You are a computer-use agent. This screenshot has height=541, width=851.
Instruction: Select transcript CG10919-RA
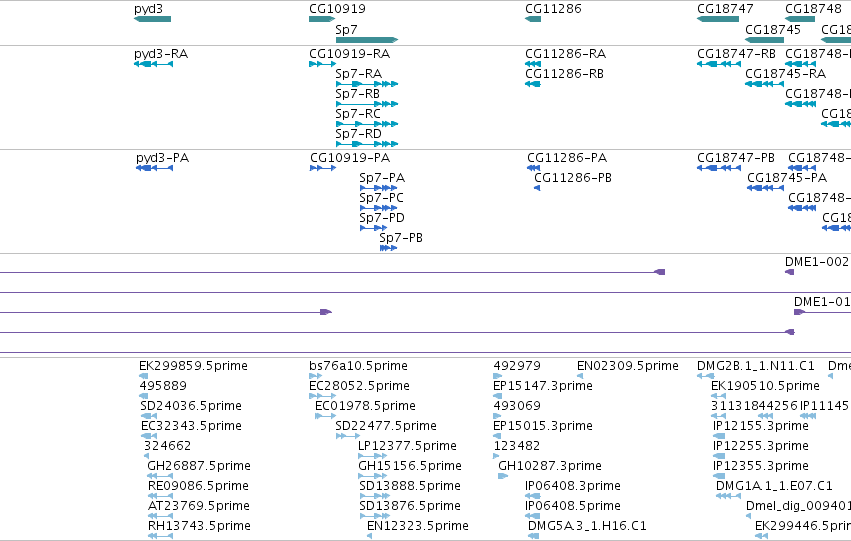[322, 64]
